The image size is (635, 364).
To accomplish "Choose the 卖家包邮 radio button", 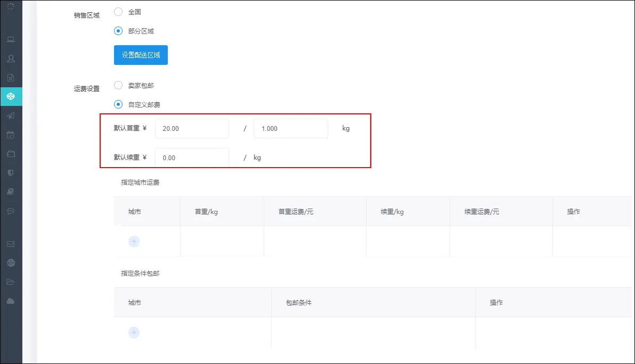I will click(x=118, y=85).
